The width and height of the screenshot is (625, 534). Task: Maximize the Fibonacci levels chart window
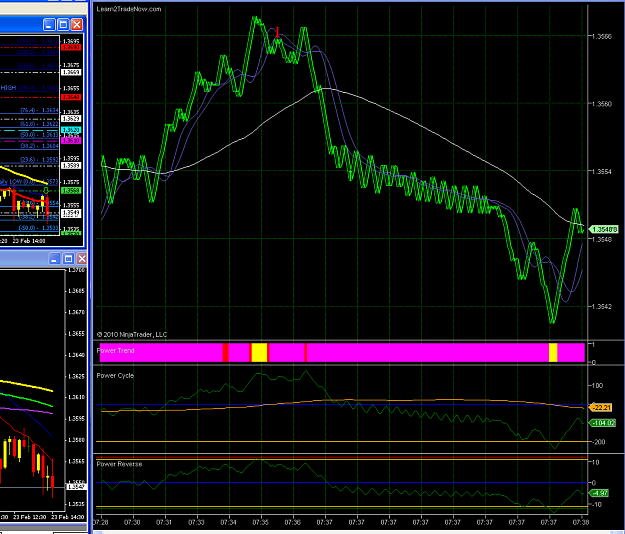pos(63,25)
